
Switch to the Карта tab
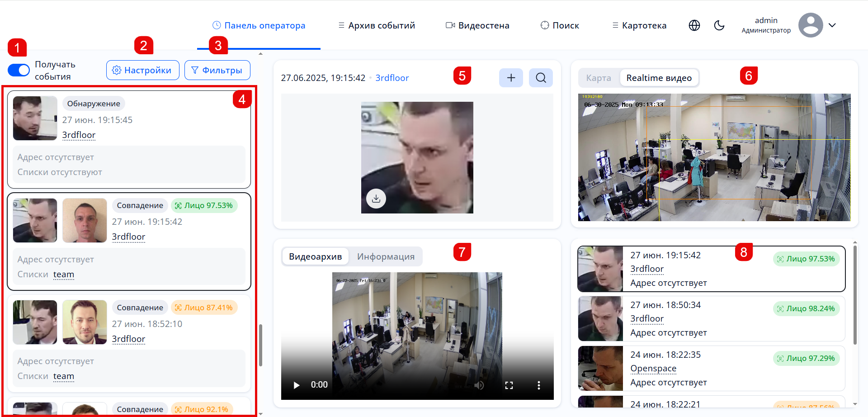(x=599, y=78)
